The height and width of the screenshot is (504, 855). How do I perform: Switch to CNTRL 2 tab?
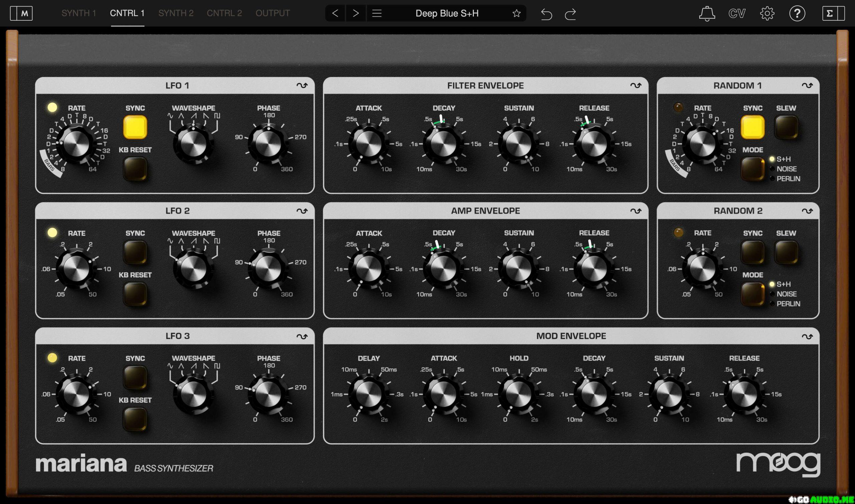224,13
